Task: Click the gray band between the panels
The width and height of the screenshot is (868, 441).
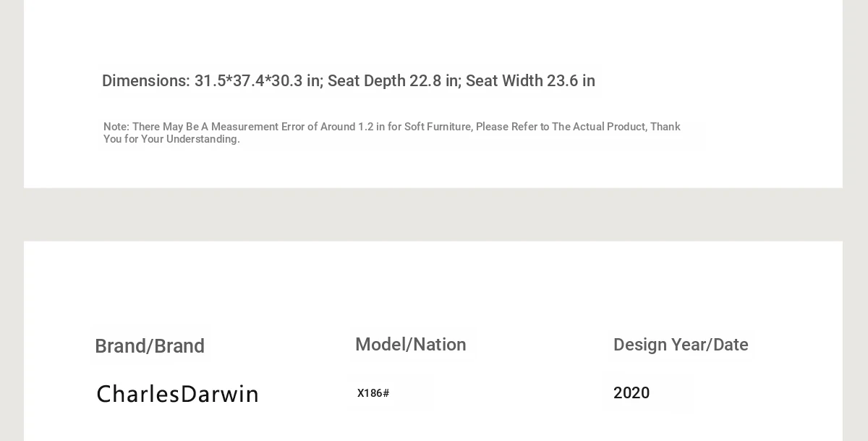Action: click(x=434, y=214)
